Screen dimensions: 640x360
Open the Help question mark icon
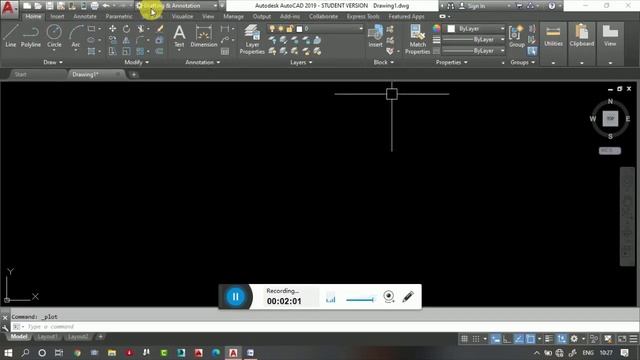(x=551, y=6)
